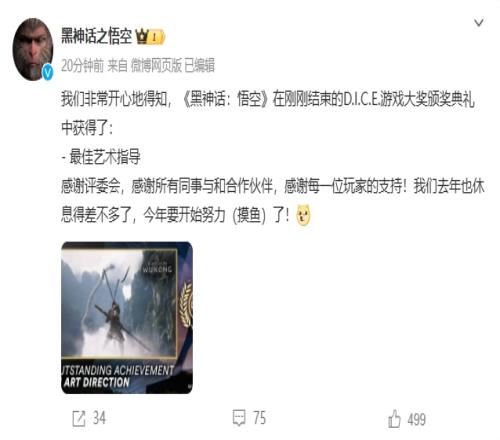Click the blue verified V badge
The height and width of the screenshot is (440, 500).
pyautogui.click(x=48, y=72)
